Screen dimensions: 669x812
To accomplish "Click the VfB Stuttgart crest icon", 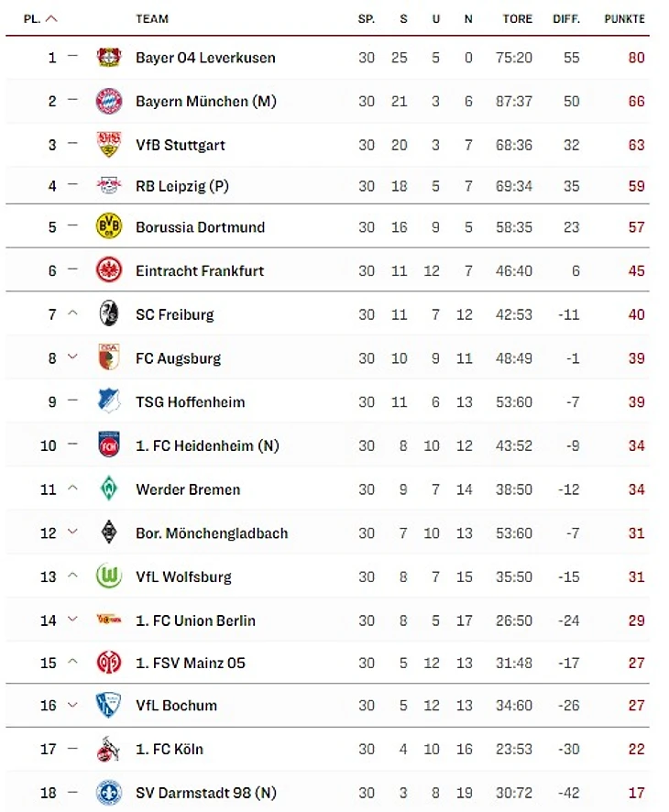I will [108, 145].
